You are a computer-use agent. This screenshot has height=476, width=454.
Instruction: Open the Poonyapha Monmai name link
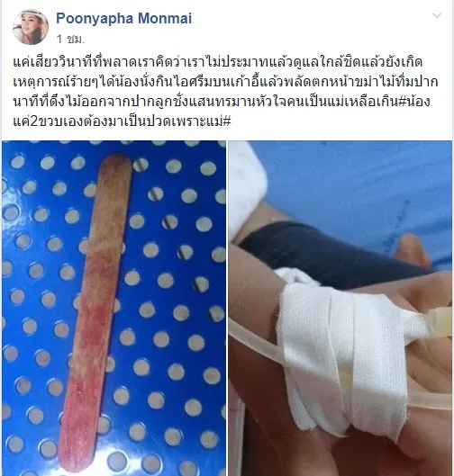click(x=124, y=18)
